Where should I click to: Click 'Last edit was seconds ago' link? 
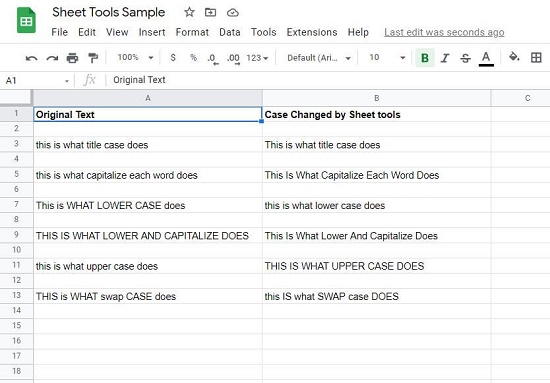(x=444, y=32)
